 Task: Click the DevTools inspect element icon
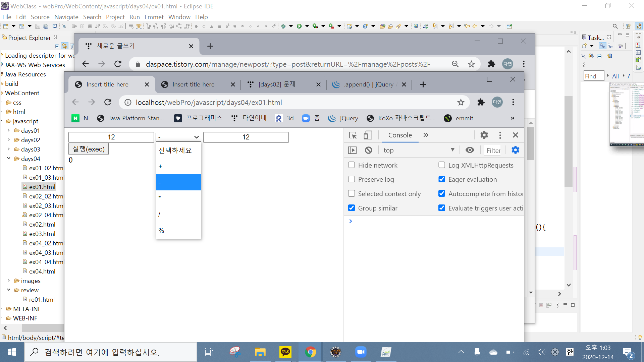pos(353,135)
